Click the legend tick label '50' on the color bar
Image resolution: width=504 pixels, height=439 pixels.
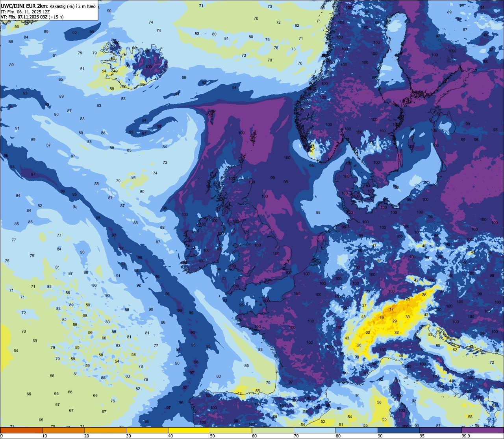[212, 436]
